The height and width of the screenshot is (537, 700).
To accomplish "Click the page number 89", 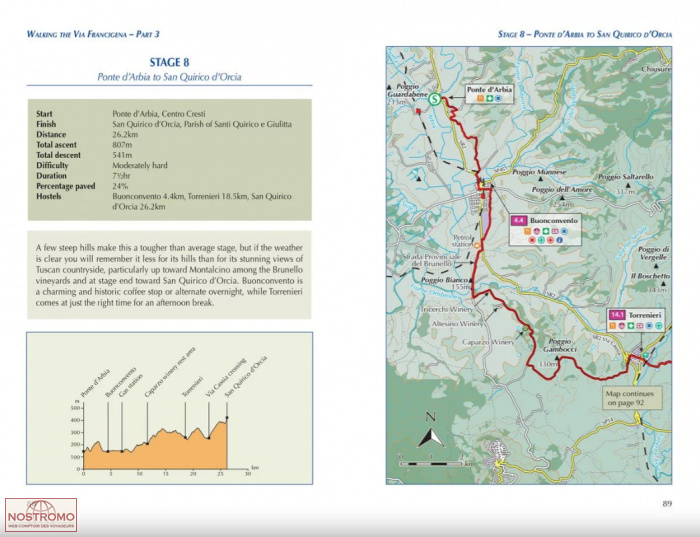I will coord(667,504).
